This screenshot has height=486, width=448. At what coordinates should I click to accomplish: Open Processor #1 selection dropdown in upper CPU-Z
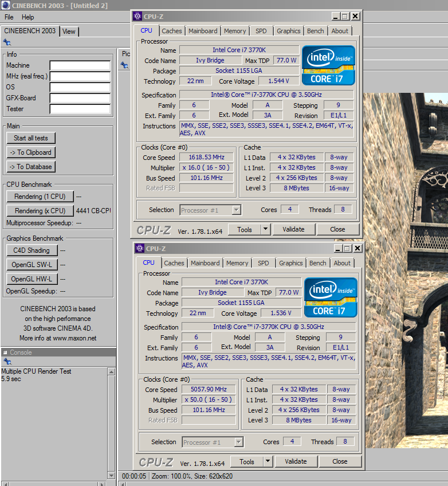pyautogui.click(x=210, y=210)
